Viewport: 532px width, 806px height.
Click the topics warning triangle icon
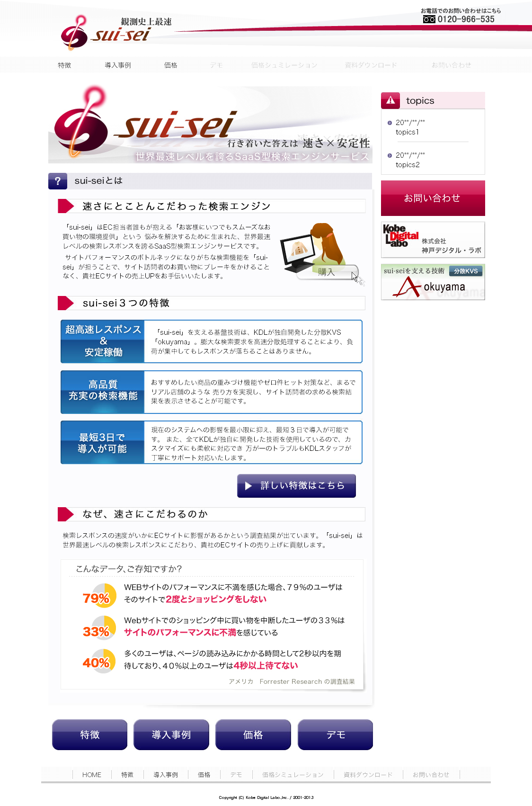click(x=390, y=100)
